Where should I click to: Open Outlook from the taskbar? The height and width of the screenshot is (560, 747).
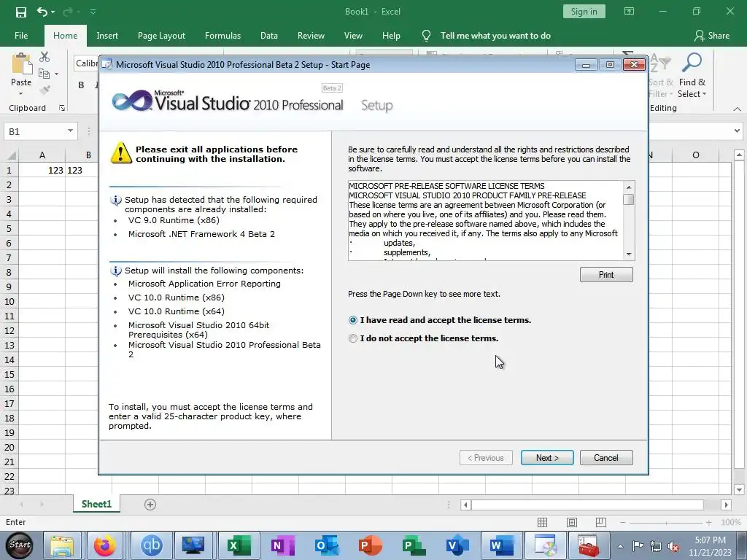click(x=326, y=545)
